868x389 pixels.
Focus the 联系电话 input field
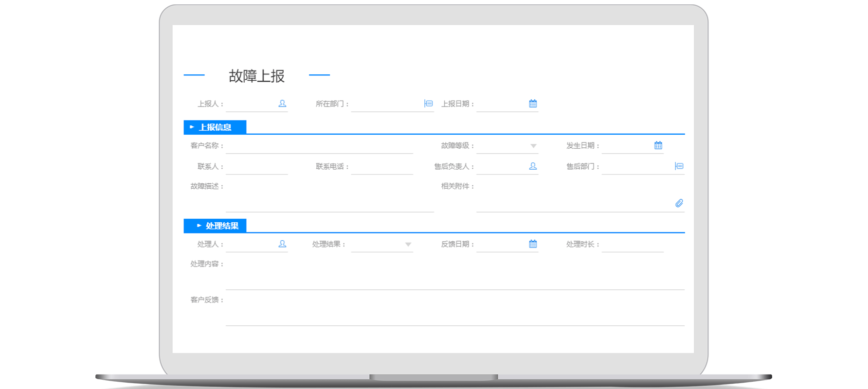[x=382, y=167]
